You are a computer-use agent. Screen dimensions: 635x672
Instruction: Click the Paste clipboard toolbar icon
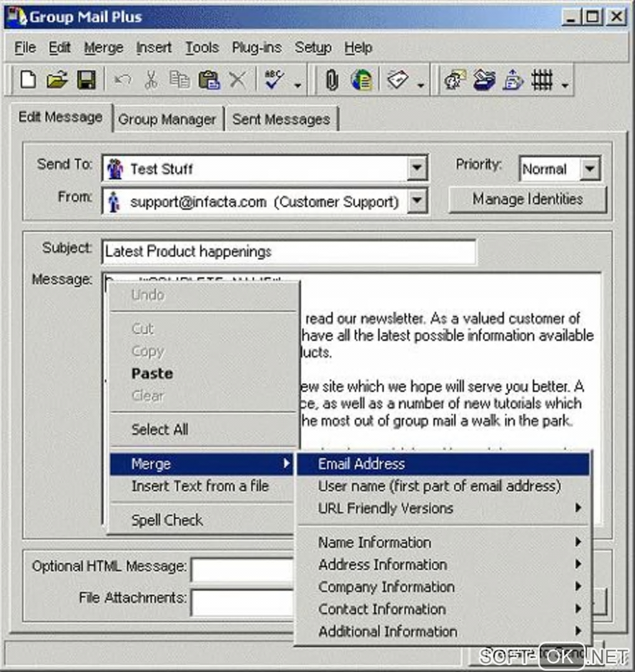tap(209, 80)
